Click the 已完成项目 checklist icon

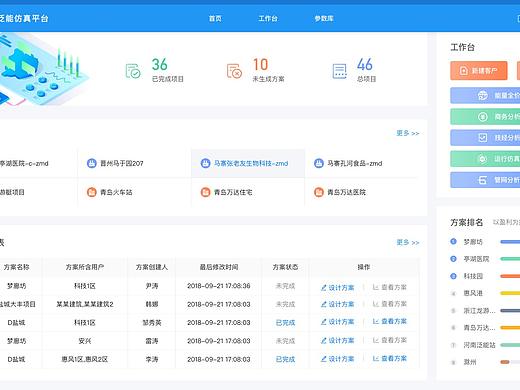133,71
